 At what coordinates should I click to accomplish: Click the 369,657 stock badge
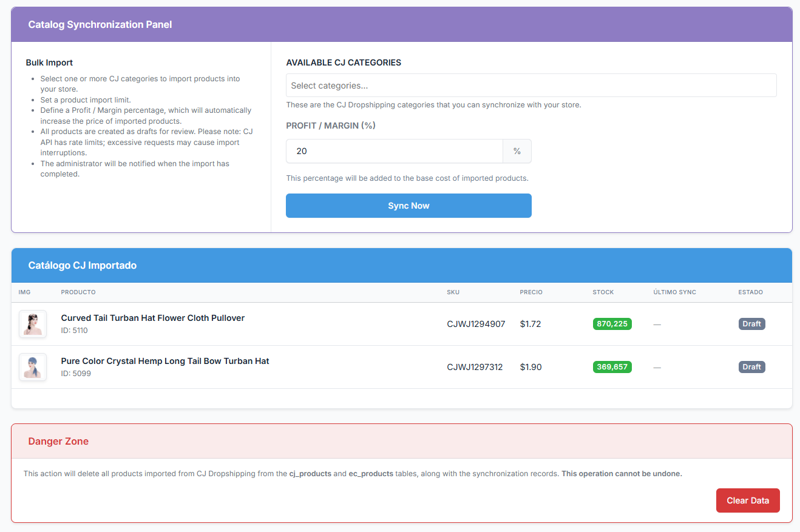point(612,367)
